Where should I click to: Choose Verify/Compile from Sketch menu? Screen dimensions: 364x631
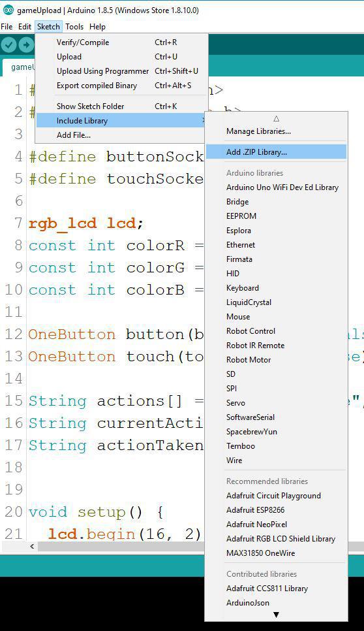pyautogui.click(x=122, y=42)
